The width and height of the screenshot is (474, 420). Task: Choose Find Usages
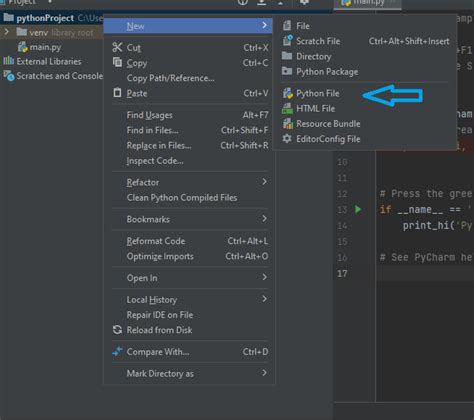click(190, 115)
